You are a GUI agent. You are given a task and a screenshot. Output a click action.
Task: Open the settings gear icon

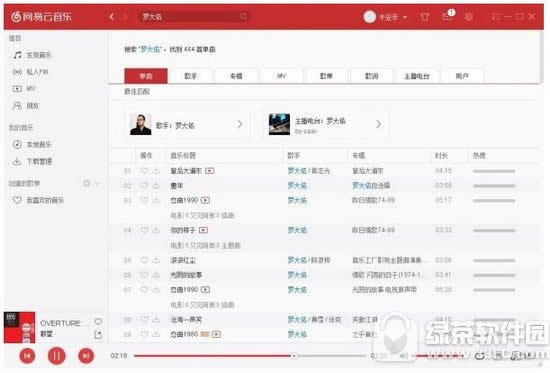(468, 16)
